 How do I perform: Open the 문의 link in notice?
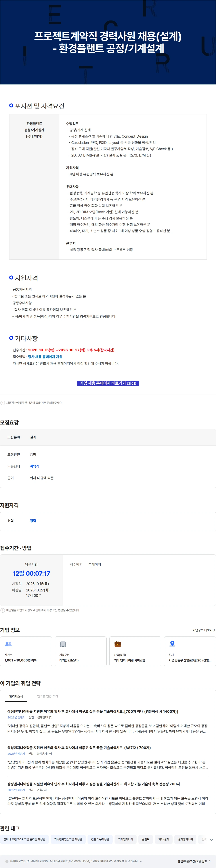pyautogui.click(x=49, y=403)
